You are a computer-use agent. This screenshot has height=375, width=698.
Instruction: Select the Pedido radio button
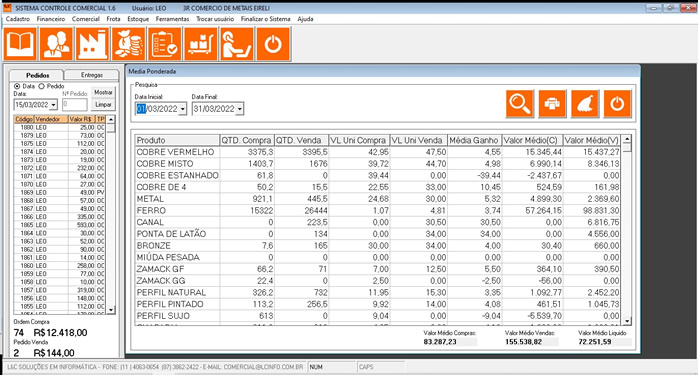pyautogui.click(x=41, y=86)
